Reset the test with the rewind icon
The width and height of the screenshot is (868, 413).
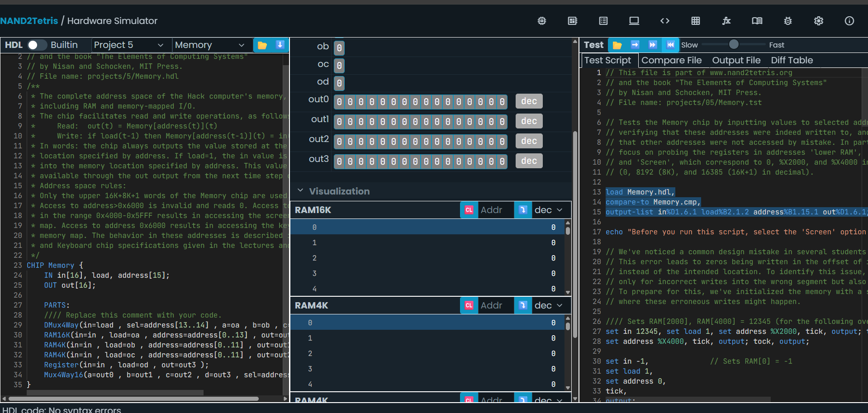pos(670,45)
